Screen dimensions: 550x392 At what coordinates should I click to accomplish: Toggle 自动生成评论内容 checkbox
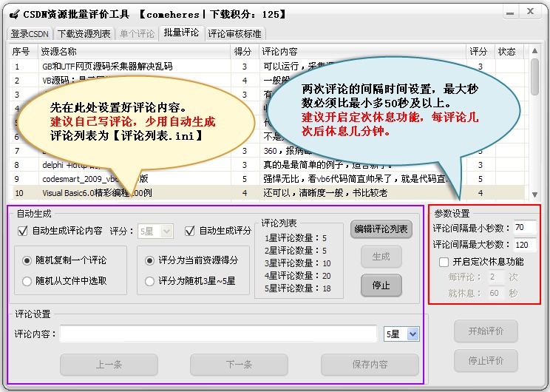(x=23, y=231)
